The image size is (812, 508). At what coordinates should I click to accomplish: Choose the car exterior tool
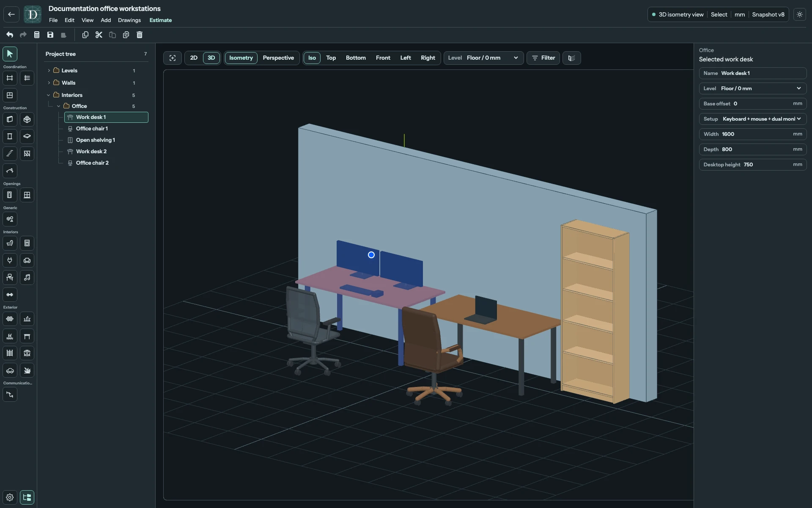pyautogui.click(x=10, y=370)
